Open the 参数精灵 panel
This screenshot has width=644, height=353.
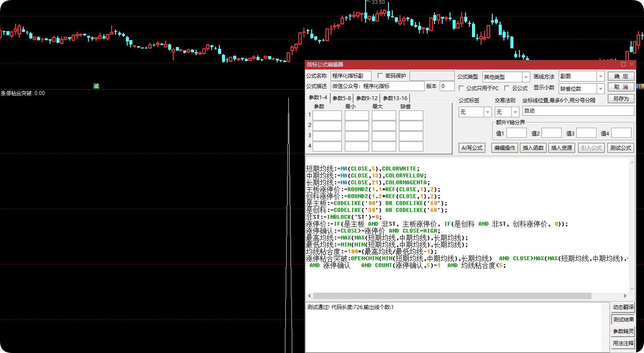point(623,331)
